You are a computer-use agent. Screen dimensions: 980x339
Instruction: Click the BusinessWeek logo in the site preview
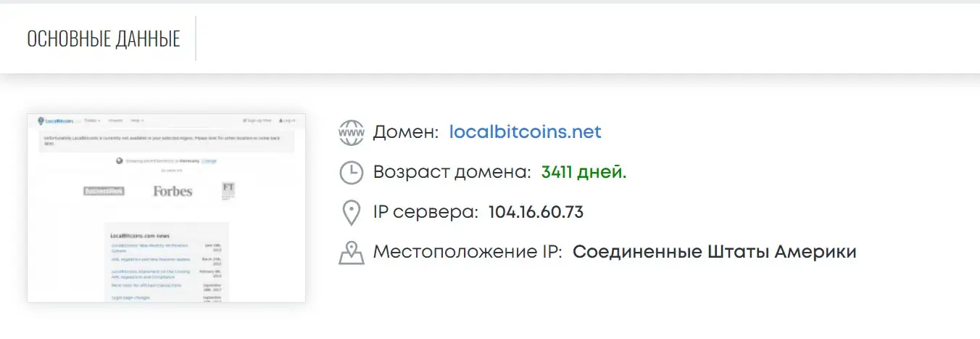click(x=104, y=192)
